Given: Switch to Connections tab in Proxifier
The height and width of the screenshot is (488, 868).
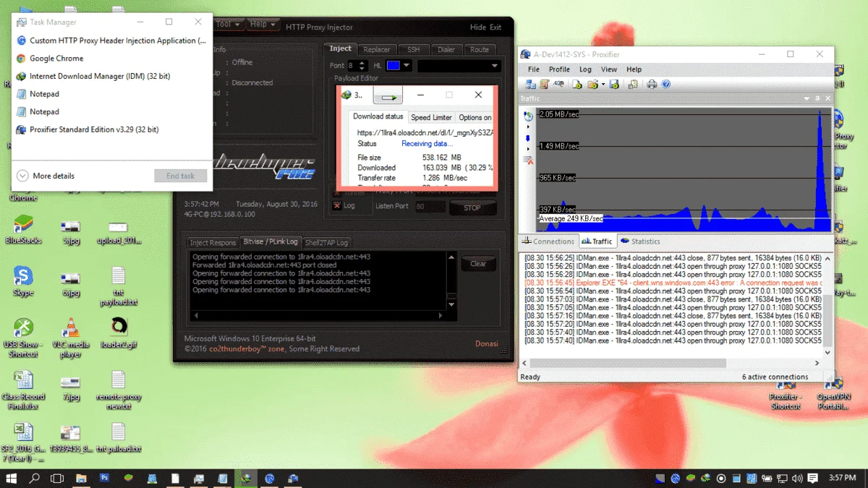Looking at the screenshot, I should point(548,241).
